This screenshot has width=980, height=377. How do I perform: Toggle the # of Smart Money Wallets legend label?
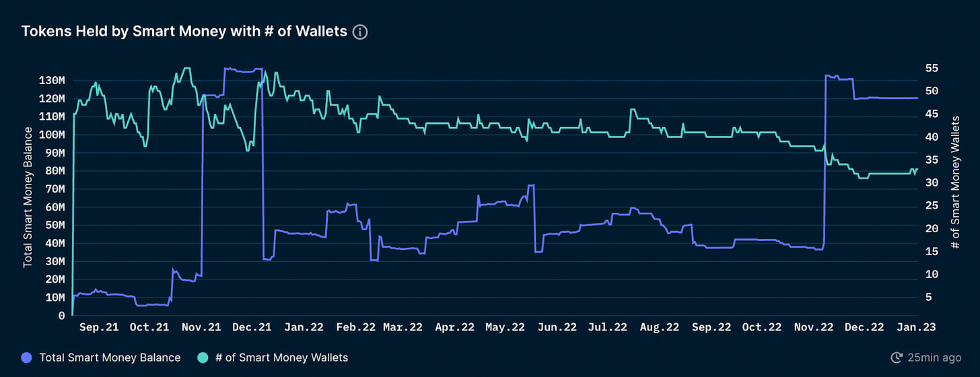click(x=281, y=357)
